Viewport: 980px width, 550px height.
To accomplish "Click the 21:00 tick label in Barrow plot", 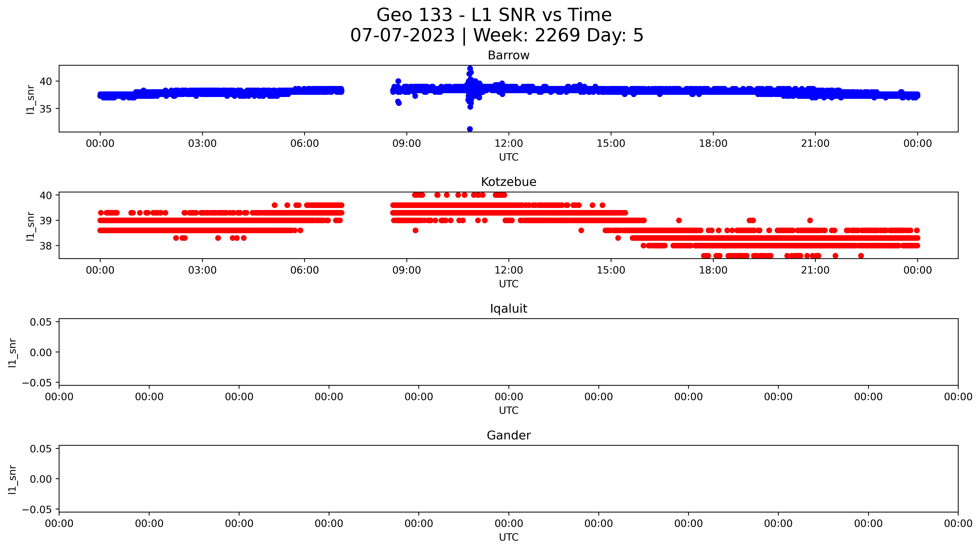I will coord(815,143).
